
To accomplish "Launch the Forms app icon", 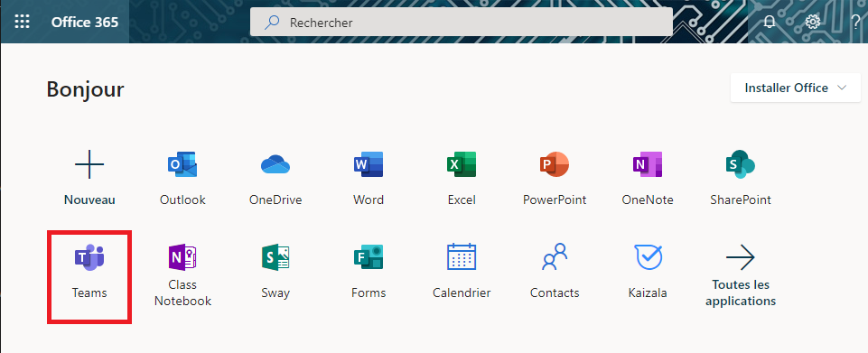I will pos(369,257).
